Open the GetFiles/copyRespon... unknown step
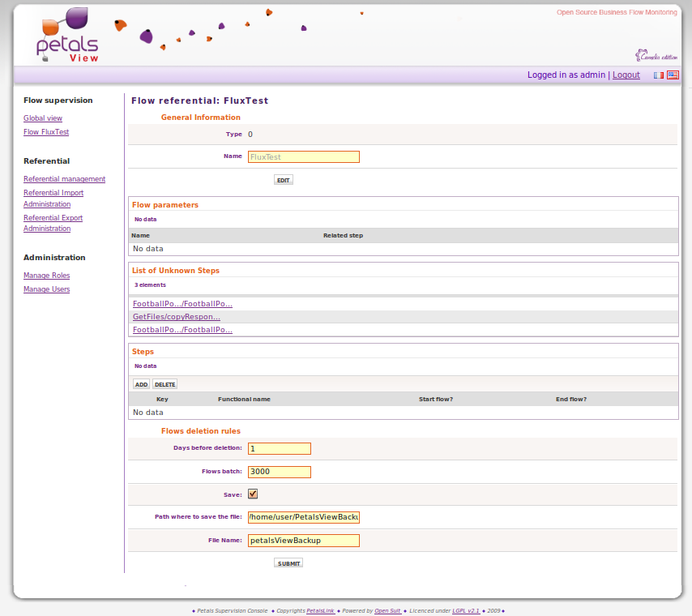 177,317
